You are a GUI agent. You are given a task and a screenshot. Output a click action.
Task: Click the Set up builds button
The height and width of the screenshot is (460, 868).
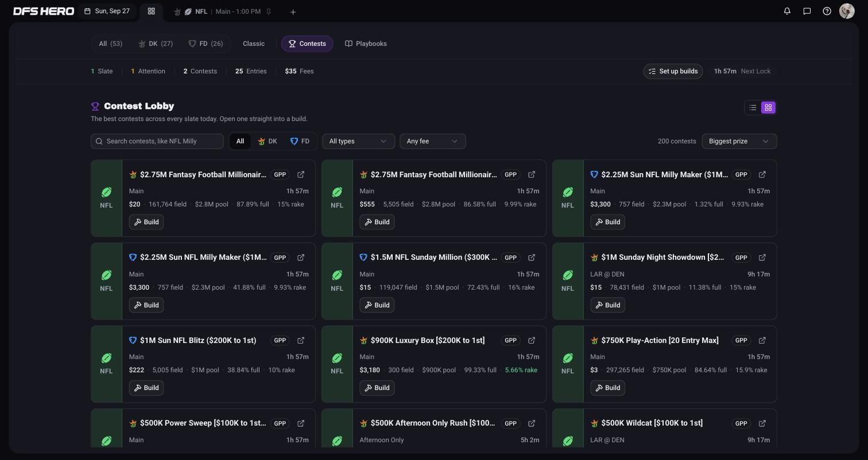point(673,71)
